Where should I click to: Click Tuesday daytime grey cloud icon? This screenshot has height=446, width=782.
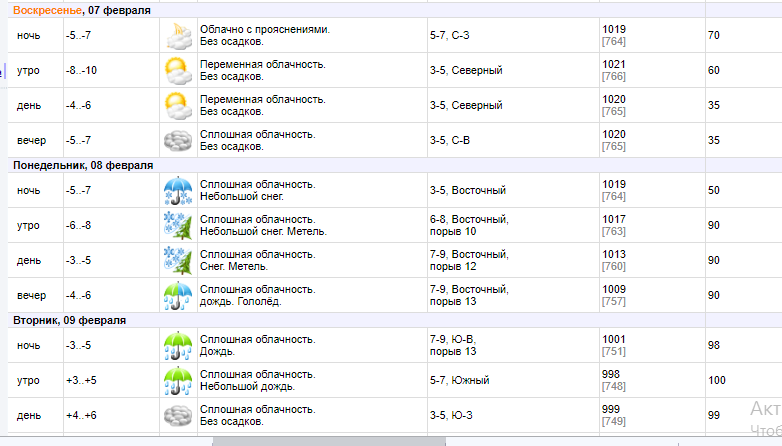point(177,415)
